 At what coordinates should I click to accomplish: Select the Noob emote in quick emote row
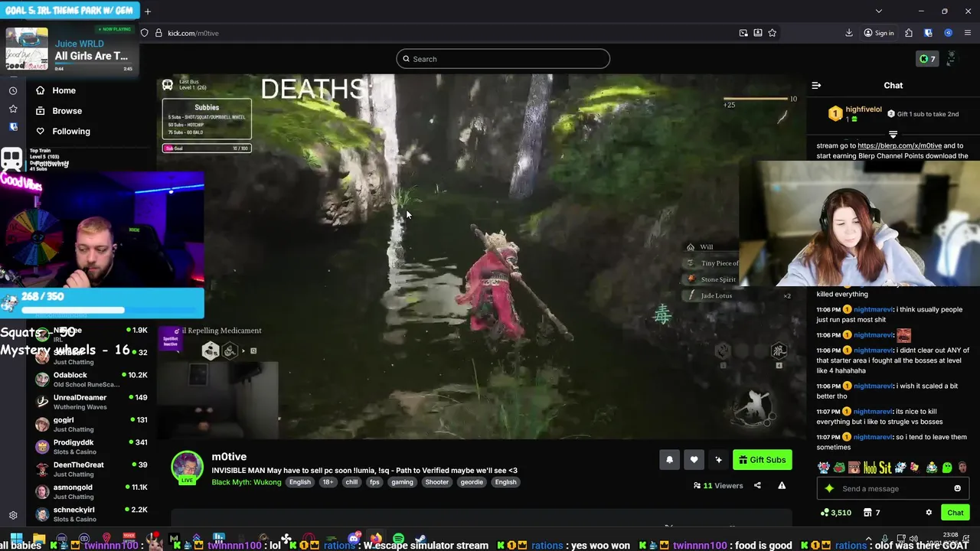(x=870, y=468)
